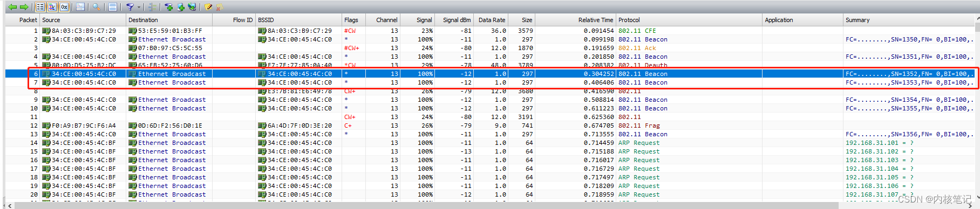Image resolution: width=980 pixels, height=209 pixels.
Task: Toggle the packet list pane view button
Action: (x=40, y=7)
